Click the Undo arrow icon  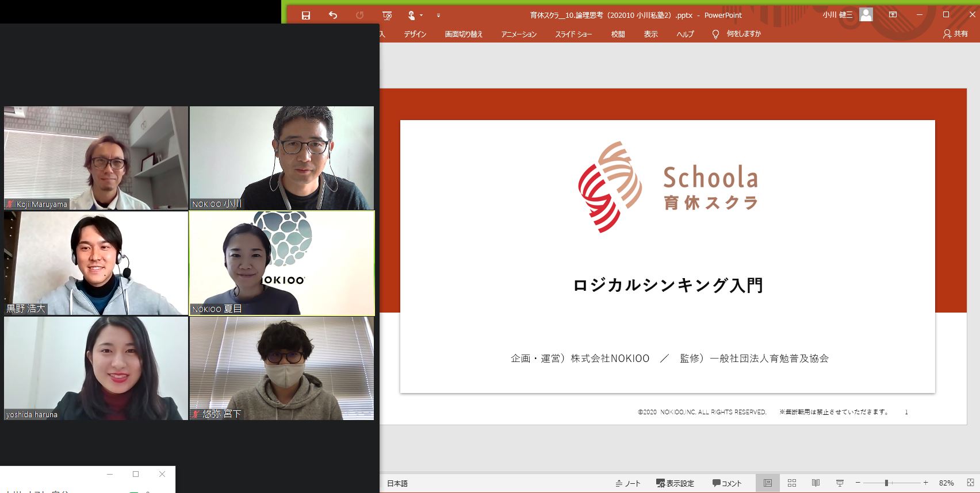click(x=333, y=16)
